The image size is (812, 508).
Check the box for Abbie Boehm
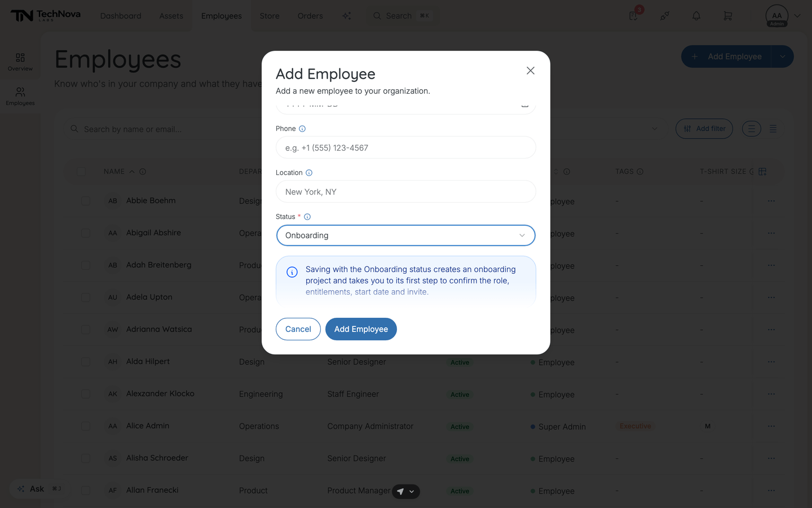[86, 201]
